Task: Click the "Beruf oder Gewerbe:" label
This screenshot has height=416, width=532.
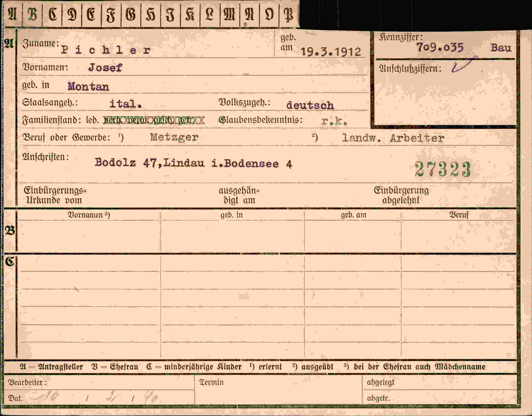Action: point(66,138)
